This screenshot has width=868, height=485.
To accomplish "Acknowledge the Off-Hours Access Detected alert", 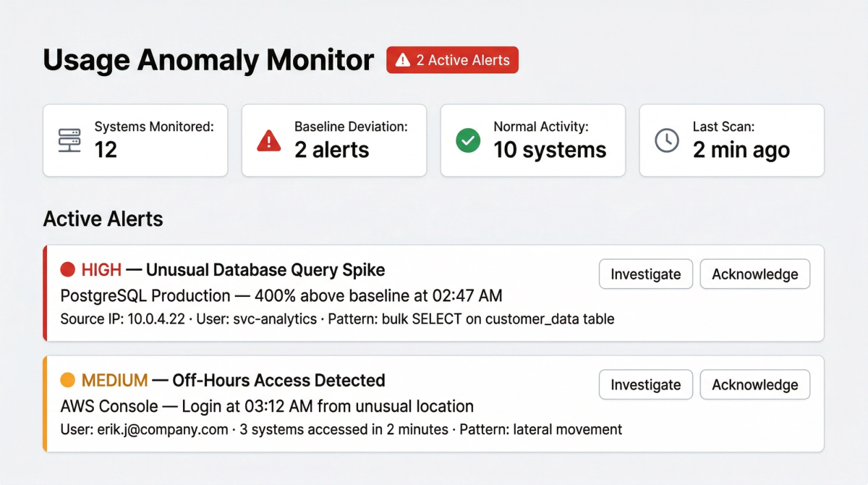I will 754,384.
